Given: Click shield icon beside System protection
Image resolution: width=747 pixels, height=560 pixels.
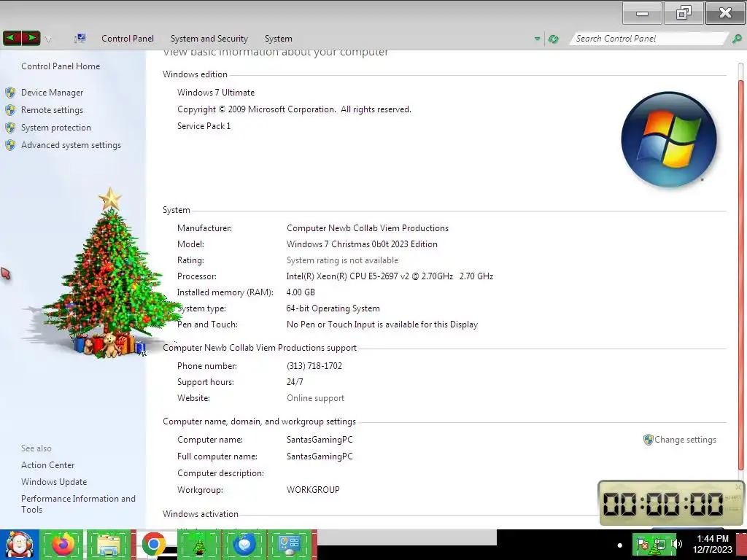Looking at the screenshot, I should [x=10, y=128].
